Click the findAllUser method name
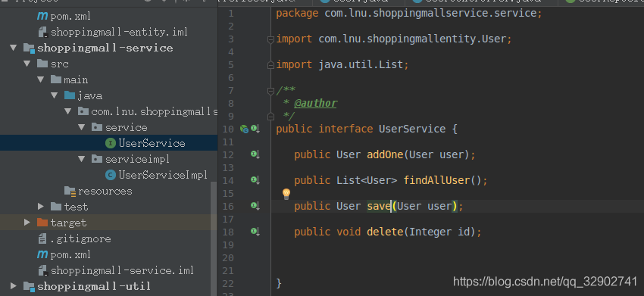This screenshot has width=644, height=296. 436,180
